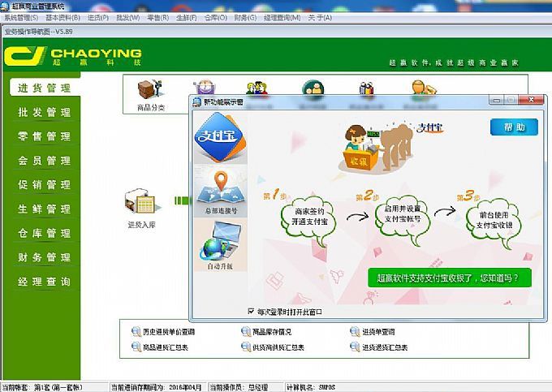Click the magnifier icon beside 进货退货汇总表
This screenshot has width=552, height=392.
coord(355,347)
